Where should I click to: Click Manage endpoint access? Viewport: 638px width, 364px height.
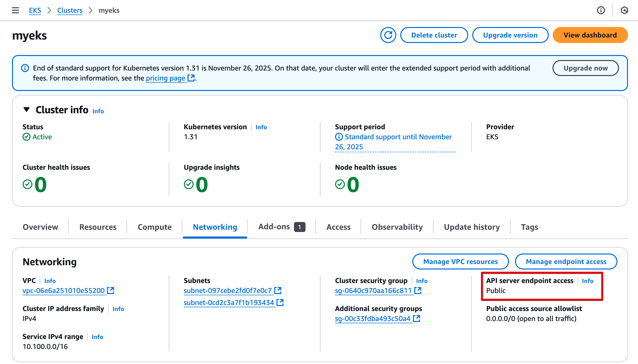click(566, 261)
